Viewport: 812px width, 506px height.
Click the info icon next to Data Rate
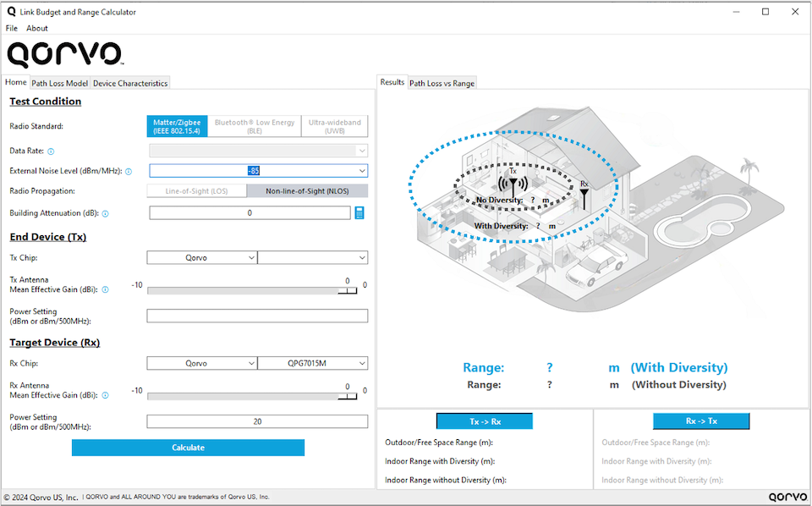tap(51, 151)
